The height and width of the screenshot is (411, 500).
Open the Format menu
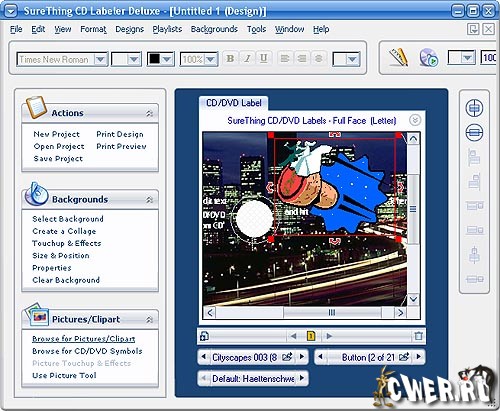click(93, 29)
